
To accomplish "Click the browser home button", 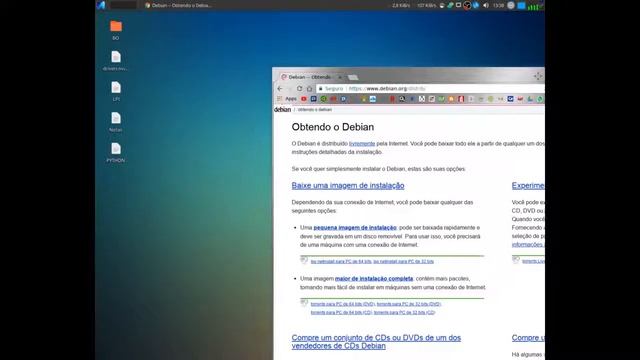I will click(309, 89).
